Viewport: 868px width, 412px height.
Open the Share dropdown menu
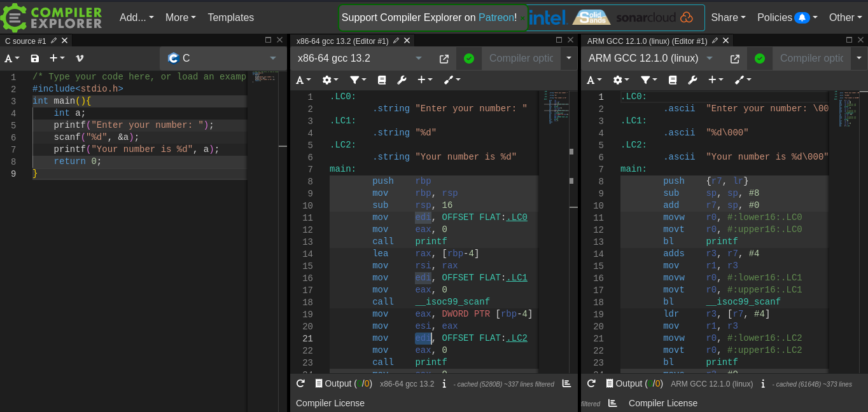click(x=728, y=17)
